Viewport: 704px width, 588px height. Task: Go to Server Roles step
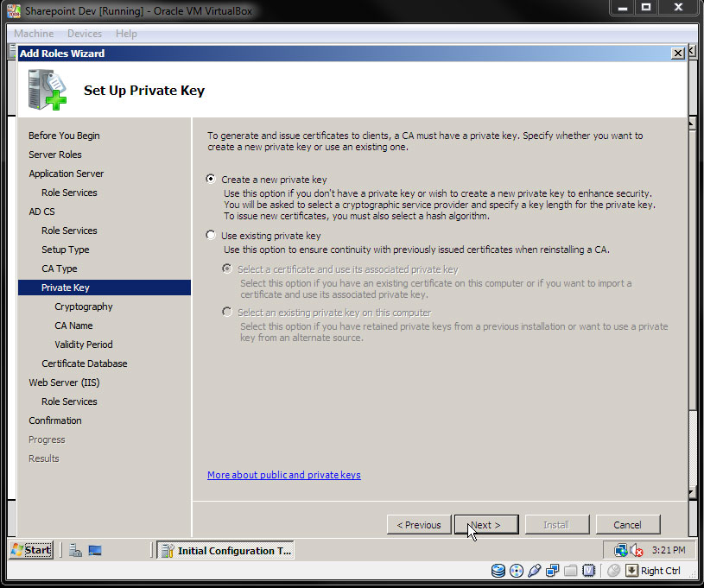click(55, 155)
